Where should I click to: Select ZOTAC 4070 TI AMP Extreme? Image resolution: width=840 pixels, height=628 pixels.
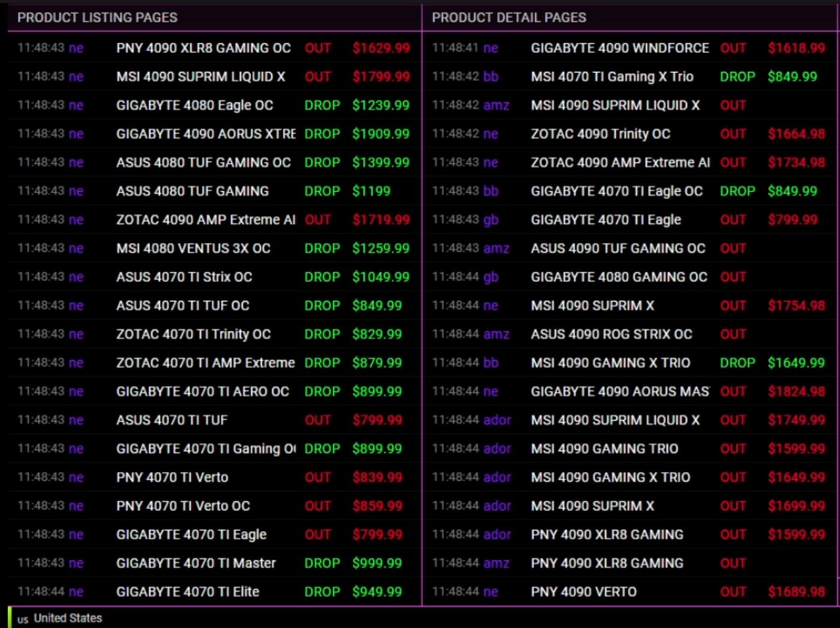[x=206, y=363]
